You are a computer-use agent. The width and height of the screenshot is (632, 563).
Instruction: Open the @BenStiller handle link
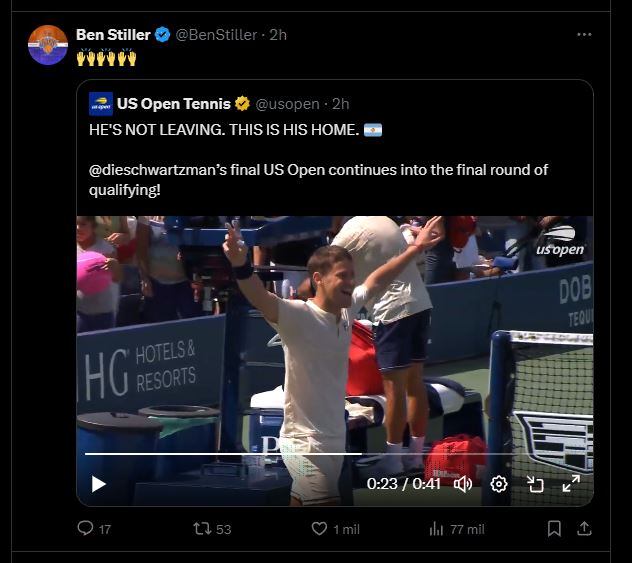click(x=216, y=35)
